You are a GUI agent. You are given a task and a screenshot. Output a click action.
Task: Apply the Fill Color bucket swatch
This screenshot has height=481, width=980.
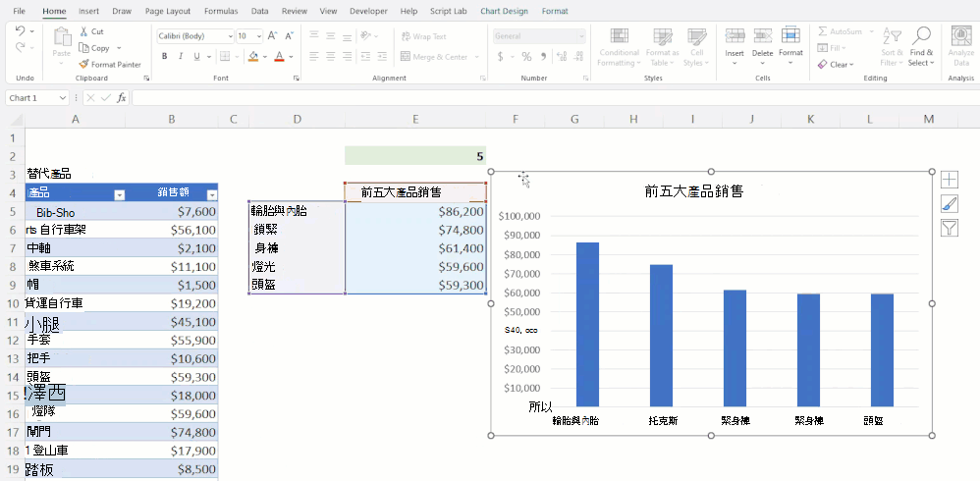coord(253,57)
